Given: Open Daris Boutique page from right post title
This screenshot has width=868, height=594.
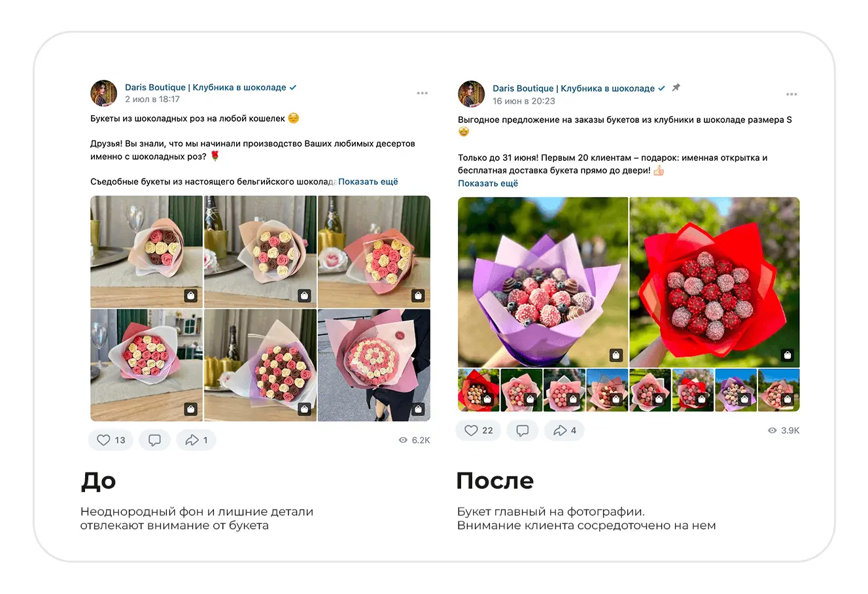Looking at the screenshot, I should [x=574, y=88].
